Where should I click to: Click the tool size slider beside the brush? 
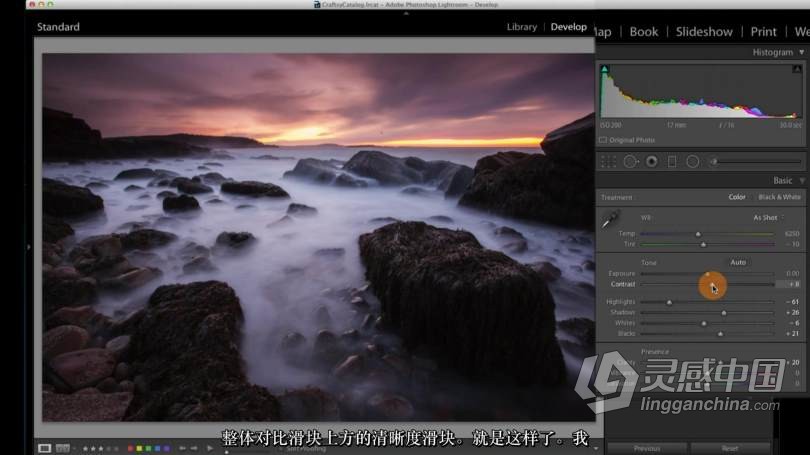point(760,162)
